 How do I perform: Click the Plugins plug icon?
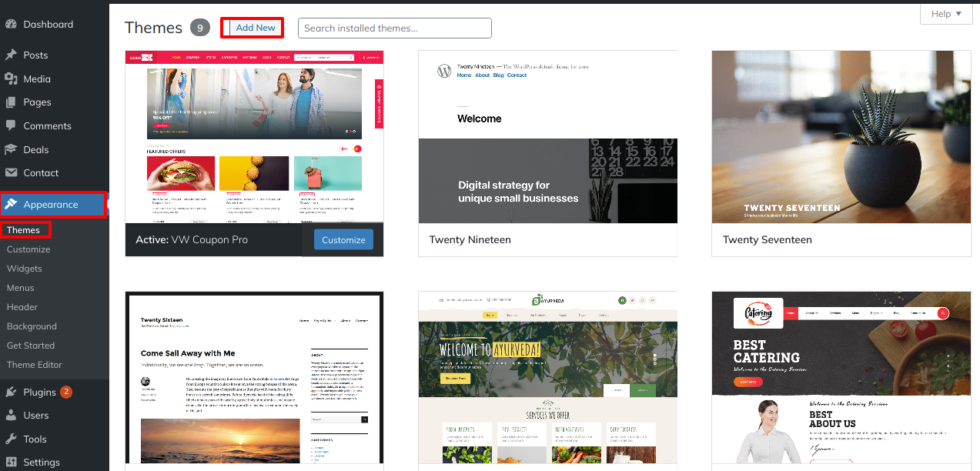tap(11, 392)
